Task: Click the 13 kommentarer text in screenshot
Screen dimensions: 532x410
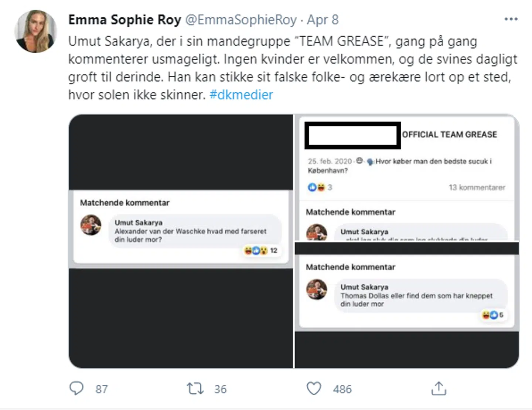Action: [x=477, y=187]
